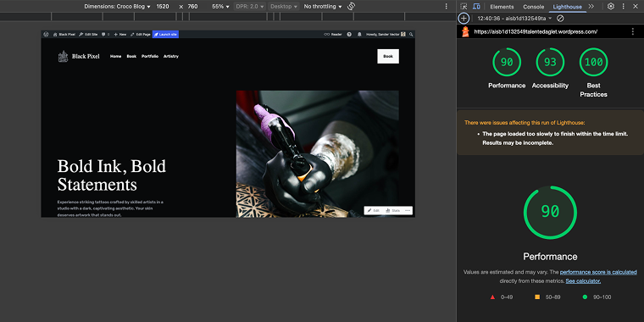Open Book in site navigation menu
Viewport: 644px width, 322px height.
[x=131, y=56]
